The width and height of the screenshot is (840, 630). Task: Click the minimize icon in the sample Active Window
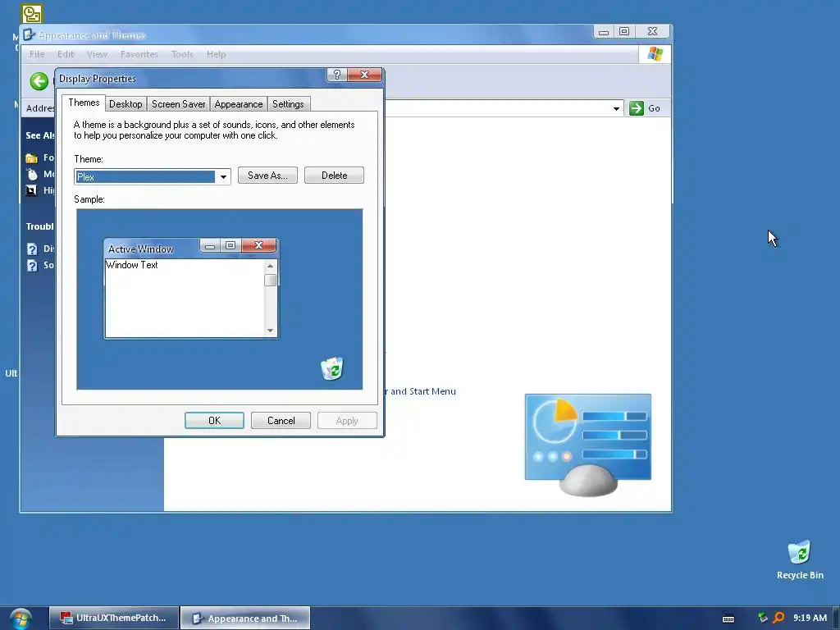click(x=210, y=246)
